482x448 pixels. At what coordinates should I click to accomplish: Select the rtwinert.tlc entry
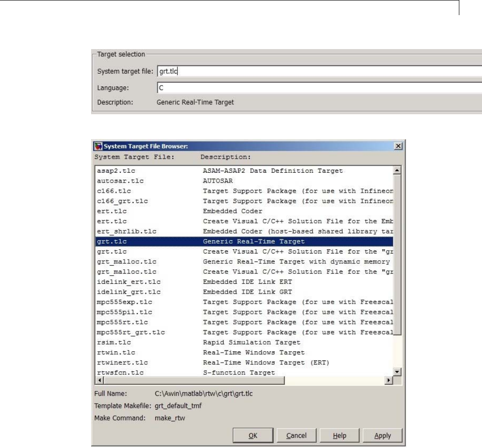[x=245, y=363]
